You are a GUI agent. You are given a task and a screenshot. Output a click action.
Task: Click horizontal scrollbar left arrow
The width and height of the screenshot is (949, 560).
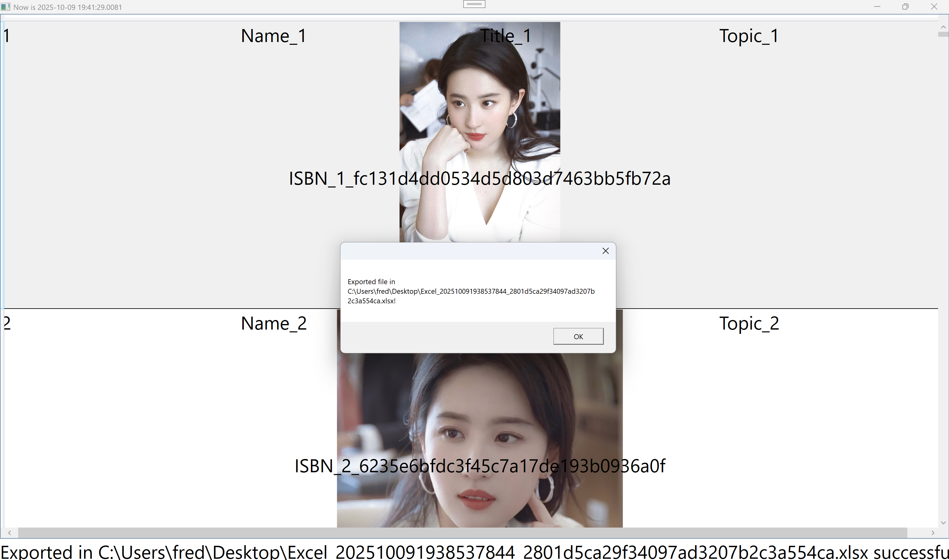[x=10, y=533]
